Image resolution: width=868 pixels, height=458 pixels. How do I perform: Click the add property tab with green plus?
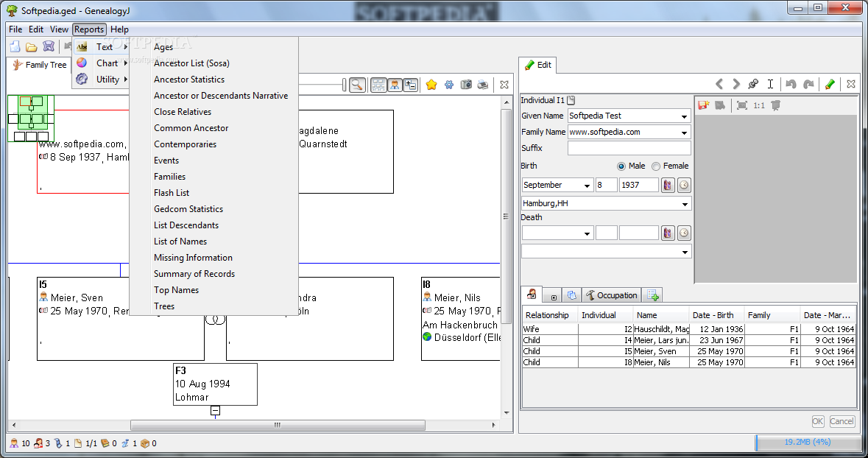pyautogui.click(x=653, y=295)
